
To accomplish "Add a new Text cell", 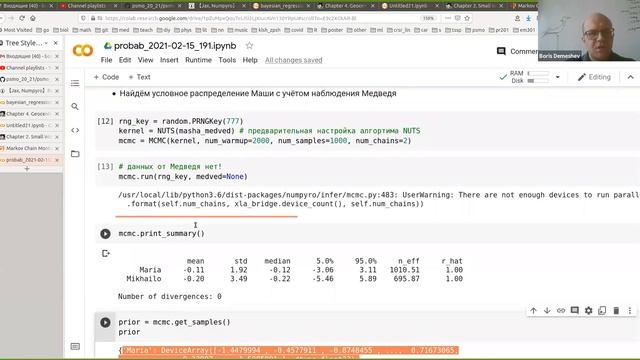I will point(139,77).
